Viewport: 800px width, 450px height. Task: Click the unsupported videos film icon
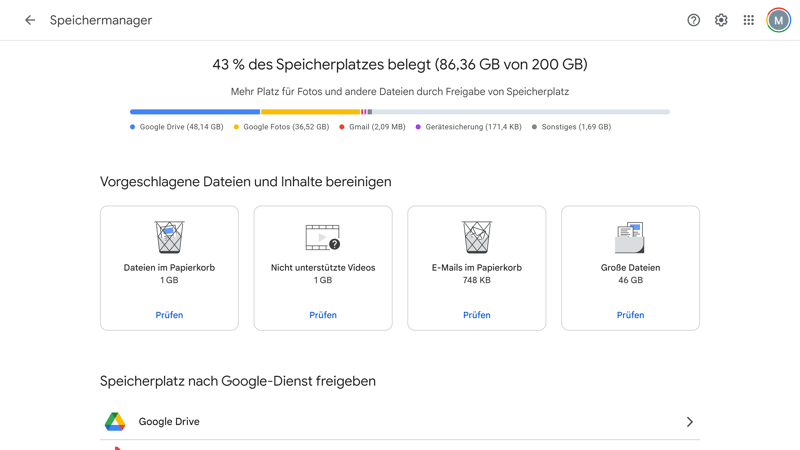[323, 237]
